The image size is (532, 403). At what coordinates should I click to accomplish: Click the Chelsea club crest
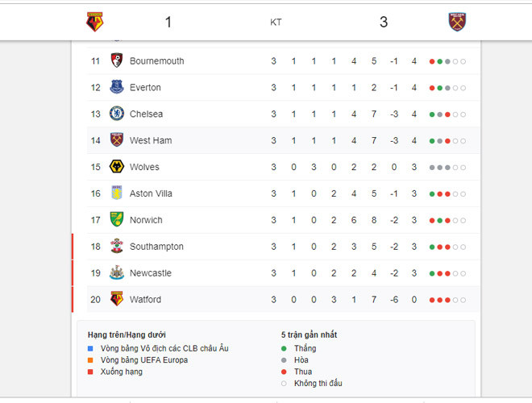(x=117, y=114)
